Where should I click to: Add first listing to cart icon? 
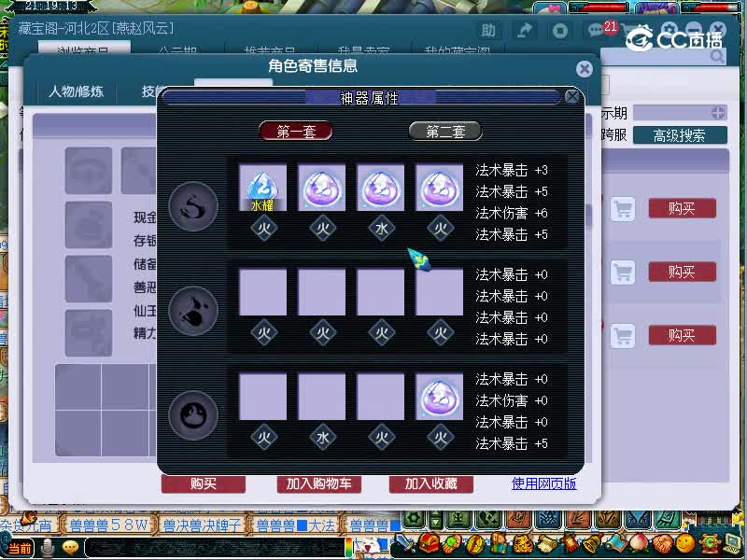623,208
